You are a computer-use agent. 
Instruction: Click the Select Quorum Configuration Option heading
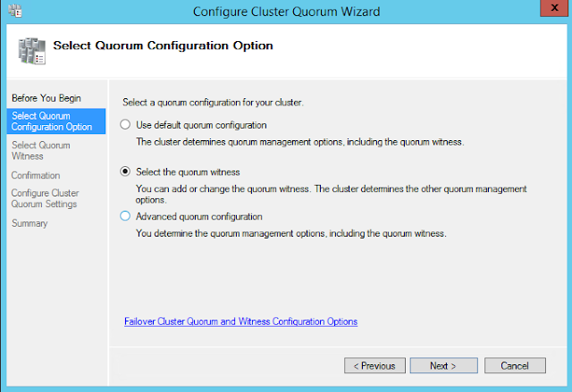pyautogui.click(x=163, y=46)
